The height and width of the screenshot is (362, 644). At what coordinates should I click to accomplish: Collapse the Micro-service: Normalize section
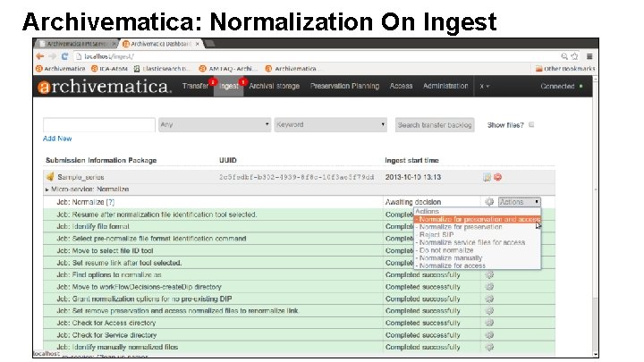point(47,189)
